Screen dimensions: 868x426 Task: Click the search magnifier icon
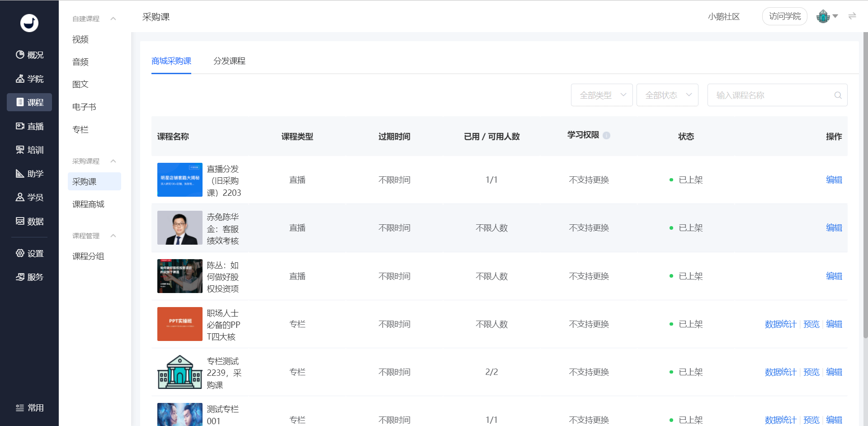(x=838, y=95)
